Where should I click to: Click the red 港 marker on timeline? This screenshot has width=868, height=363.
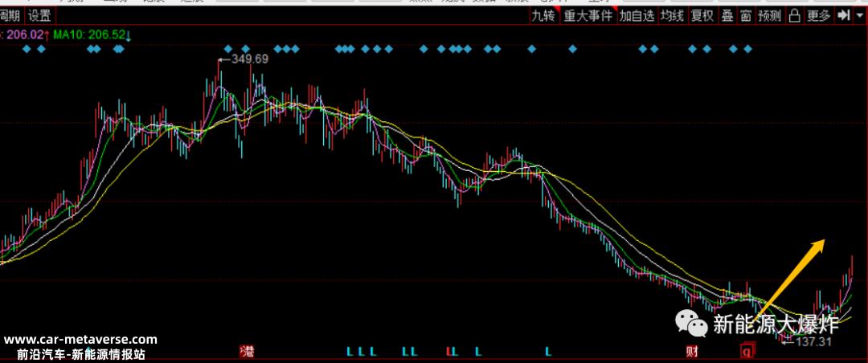click(246, 351)
